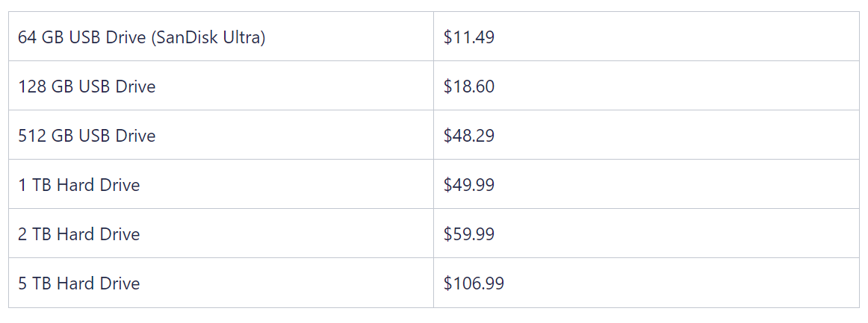Click the $106.99 price cell
Screen dimensions: 868x323
coord(647,283)
